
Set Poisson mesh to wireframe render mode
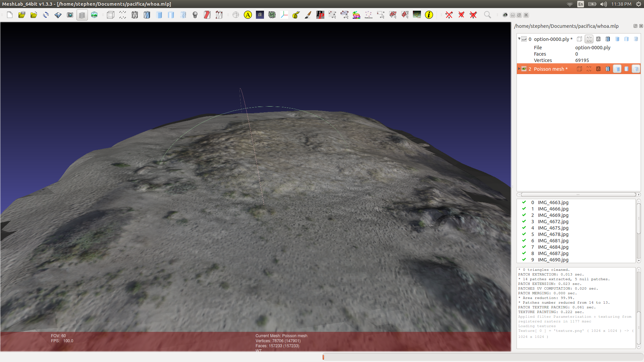coord(598,69)
